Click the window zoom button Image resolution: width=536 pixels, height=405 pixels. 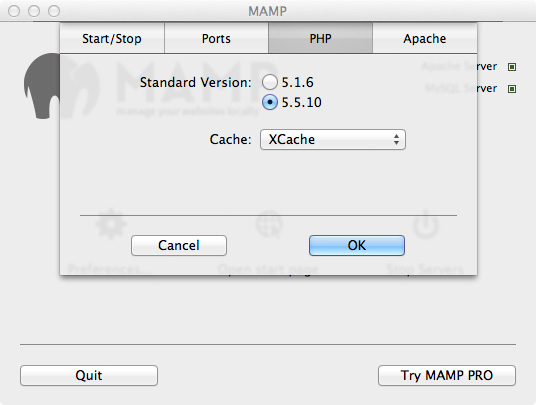(x=54, y=11)
